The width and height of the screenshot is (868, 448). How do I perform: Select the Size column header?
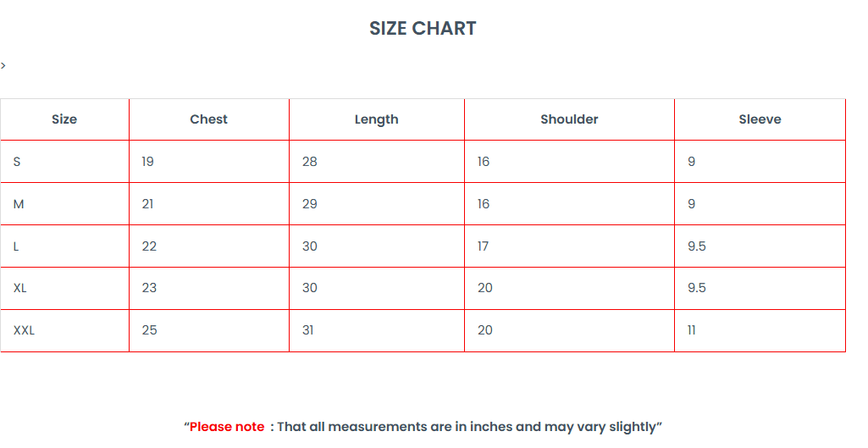pyautogui.click(x=64, y=119)
